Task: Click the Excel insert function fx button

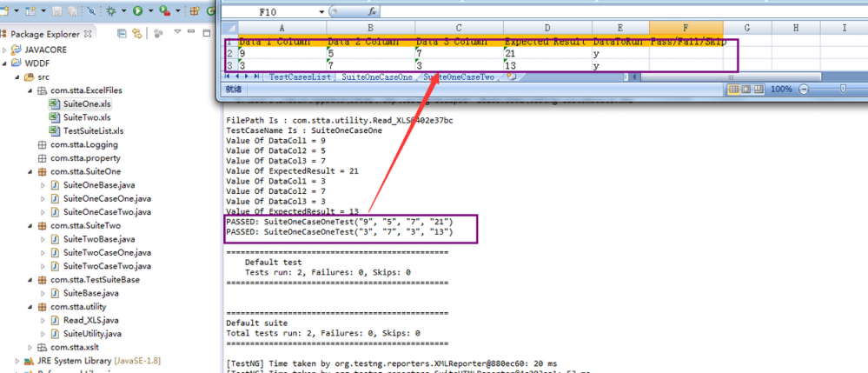Action: pyautogui.click(x=373, y=11)
